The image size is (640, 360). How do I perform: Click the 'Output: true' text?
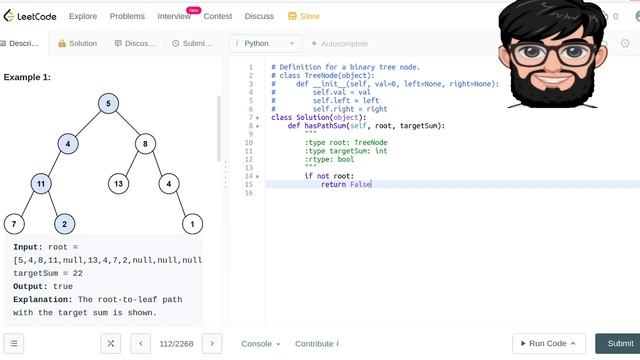tap(43, 287)
